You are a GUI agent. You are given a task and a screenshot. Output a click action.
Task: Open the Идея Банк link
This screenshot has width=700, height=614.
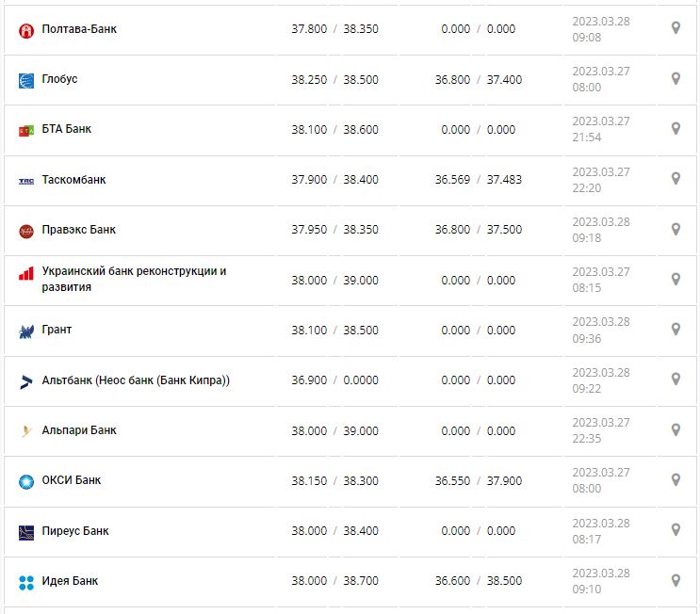[70, 581]
